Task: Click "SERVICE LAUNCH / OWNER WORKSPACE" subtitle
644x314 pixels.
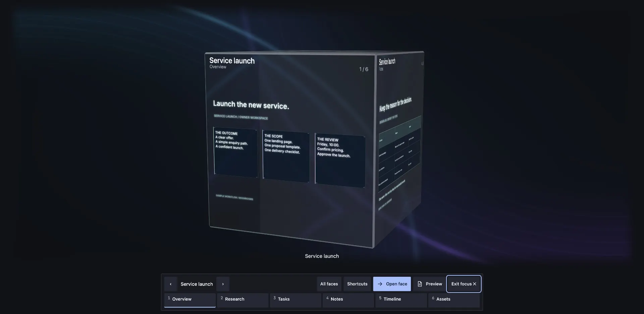Action: [x=241, y=117]
